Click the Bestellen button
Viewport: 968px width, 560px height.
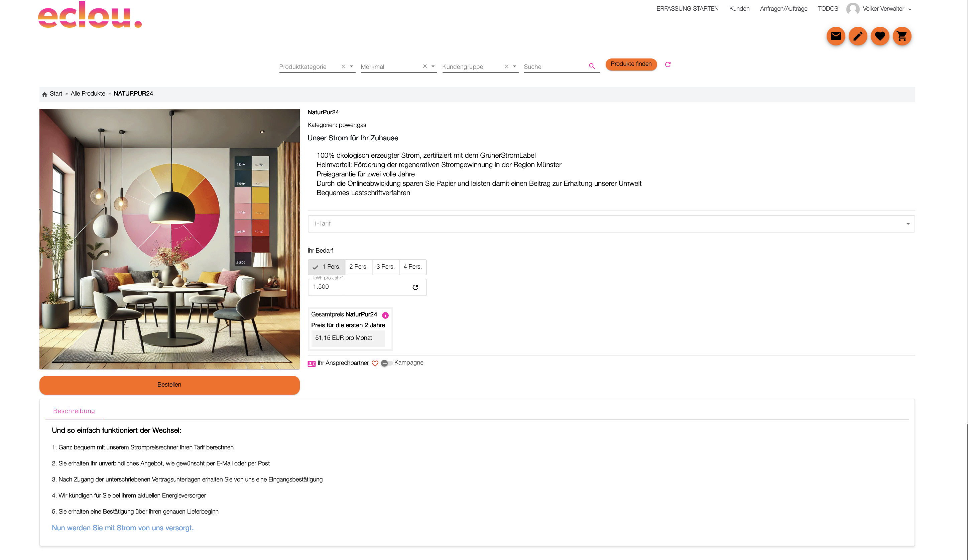pos(169,385)
